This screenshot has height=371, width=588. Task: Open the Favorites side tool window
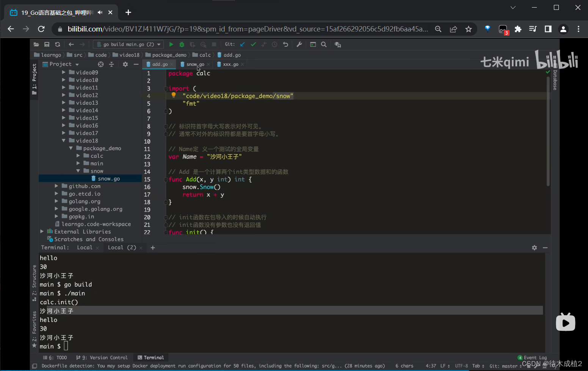click(34, 329)
